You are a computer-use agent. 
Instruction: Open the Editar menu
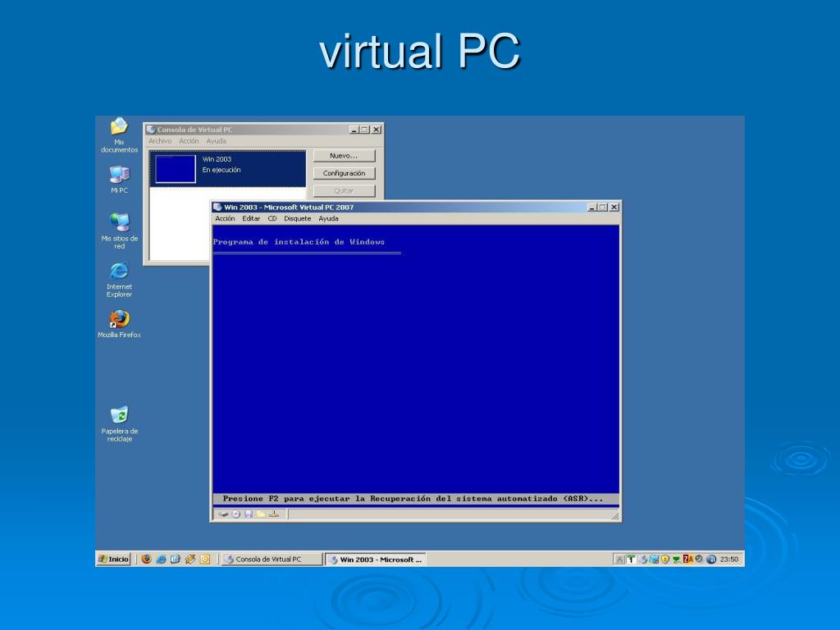(x=251, y=218)
